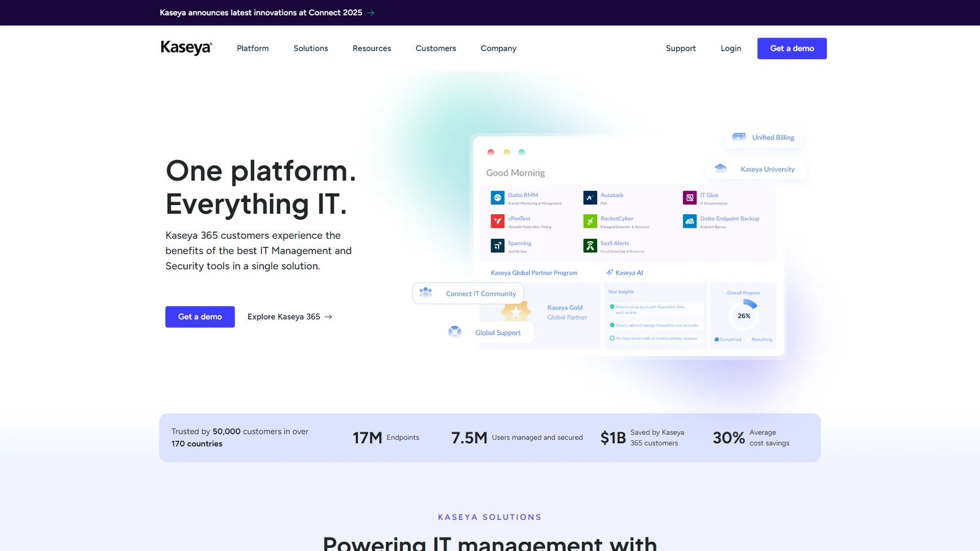Viewport: 980px width, 551px height.
Task: Click the Unified Billing card icon
Action: pyautogui.click(x=739, y=137)
